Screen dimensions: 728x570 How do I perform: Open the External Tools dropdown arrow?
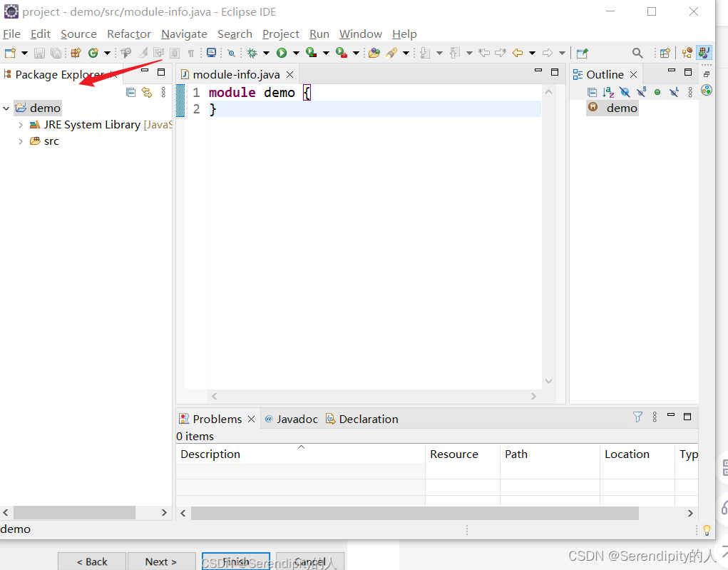356,53
